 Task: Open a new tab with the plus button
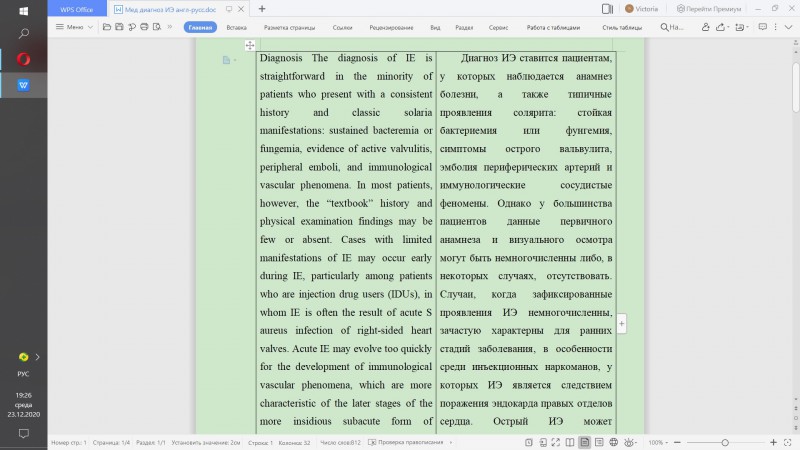(262, 9)
